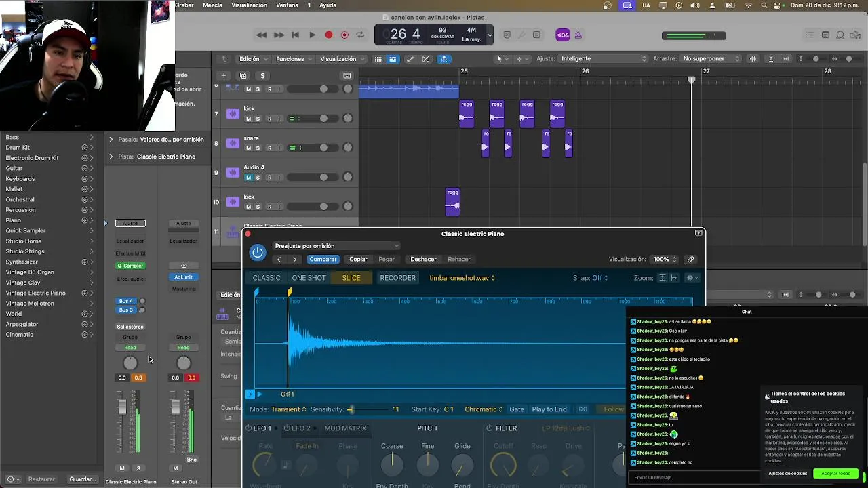Fast forward using the double-right arrow button
The width and height of the screenshot is (868, 488).
point(279,35)
